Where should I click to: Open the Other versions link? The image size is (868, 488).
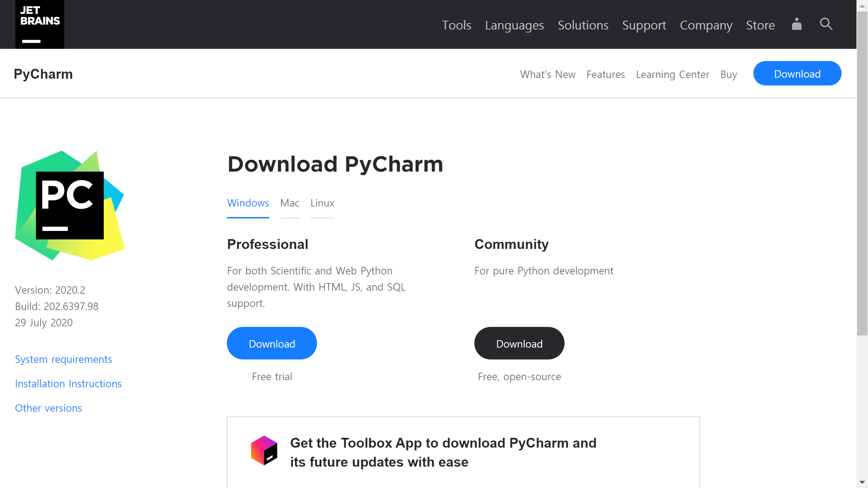coord(48,408)
